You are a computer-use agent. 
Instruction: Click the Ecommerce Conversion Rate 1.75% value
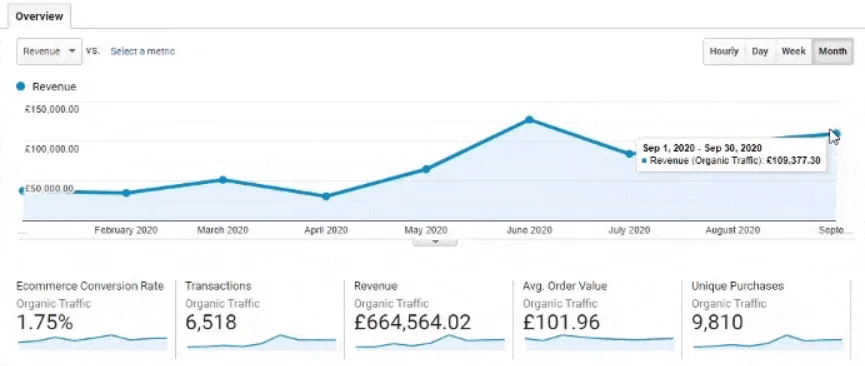pyautogui.click(x=45, y=322)
